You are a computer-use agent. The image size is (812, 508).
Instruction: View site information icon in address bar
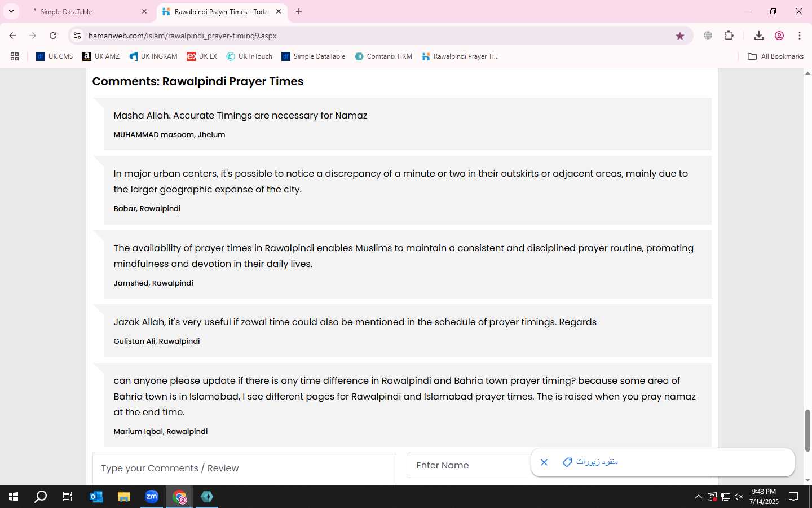[77, 36]
